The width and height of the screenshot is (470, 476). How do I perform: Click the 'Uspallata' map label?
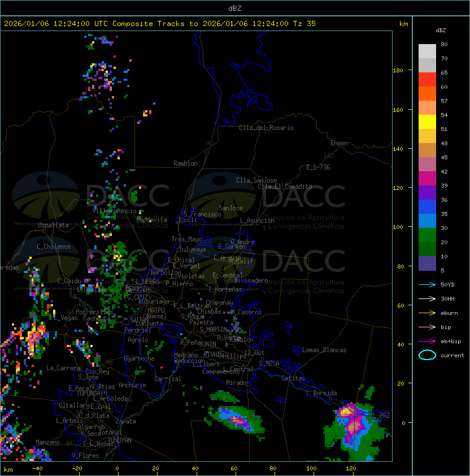pyautogui.click(x=53, y=225)
